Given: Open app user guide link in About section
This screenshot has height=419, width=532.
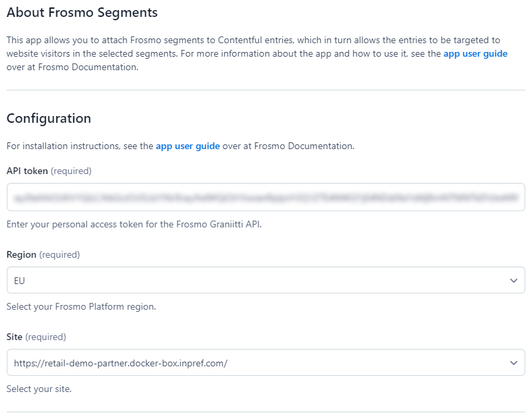Looking at the screenshot, I should point(475,53).
